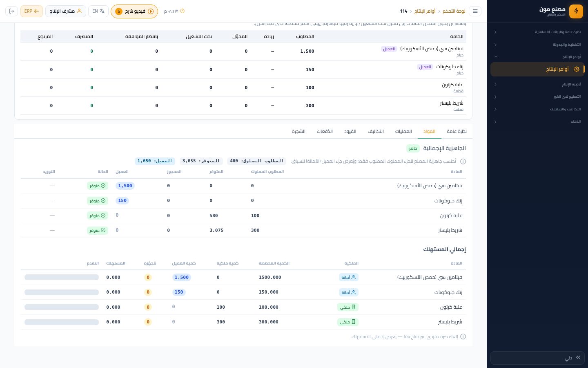Screen dimensions: 588x368
Task: Click the collapse field labeled طي in sidebar
Action: (537, 358)
